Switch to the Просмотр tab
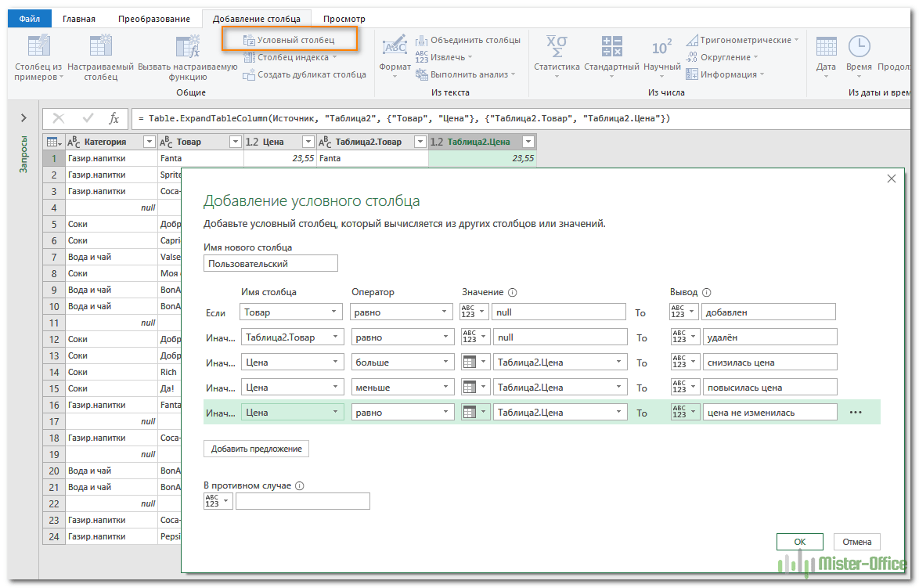The image size is (919, 588). tap(344, 19)
